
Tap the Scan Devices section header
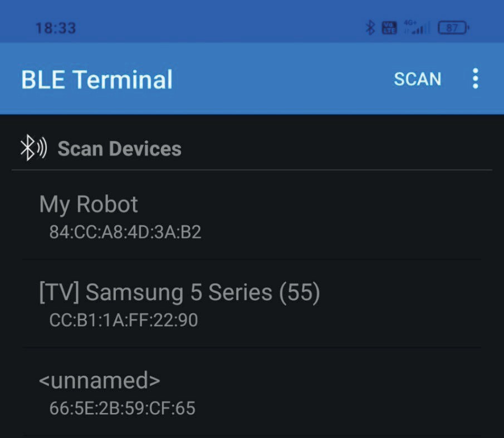(x=119, y=149)
